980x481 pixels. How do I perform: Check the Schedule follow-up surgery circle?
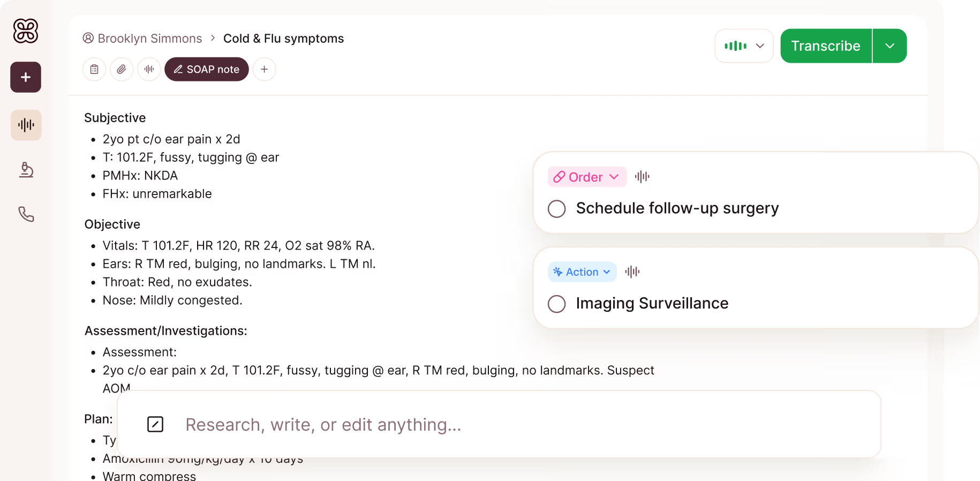click(x=557, y=209)
